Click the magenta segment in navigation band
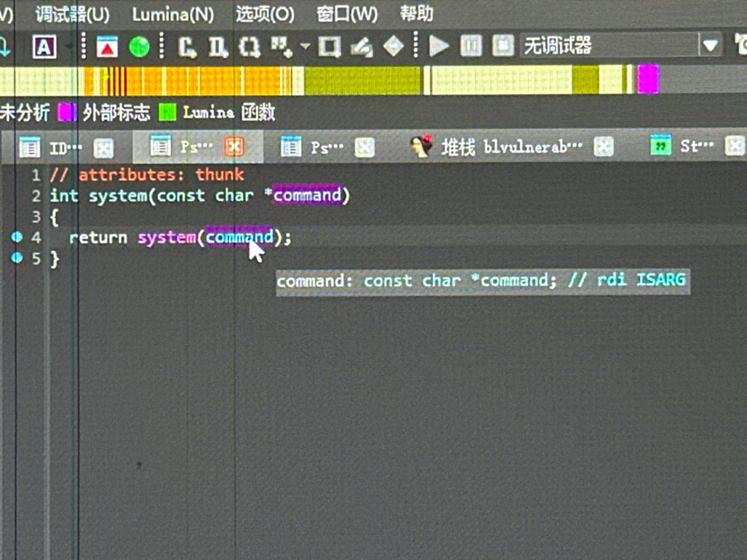This screenshot has height=560, width=747. (x=648, y=79)
